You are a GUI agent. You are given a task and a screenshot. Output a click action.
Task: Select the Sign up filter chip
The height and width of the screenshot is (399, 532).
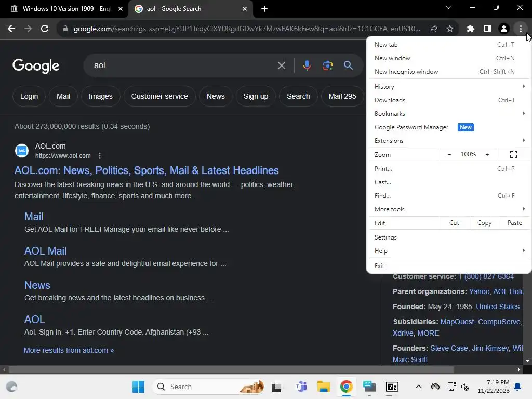pos(256,96)
